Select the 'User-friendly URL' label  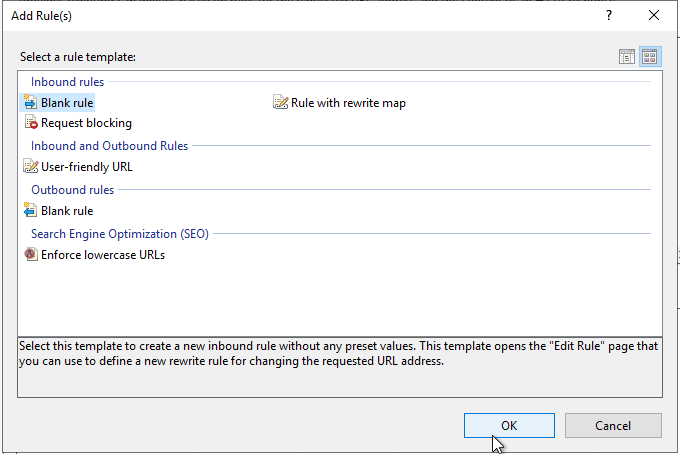87,167
